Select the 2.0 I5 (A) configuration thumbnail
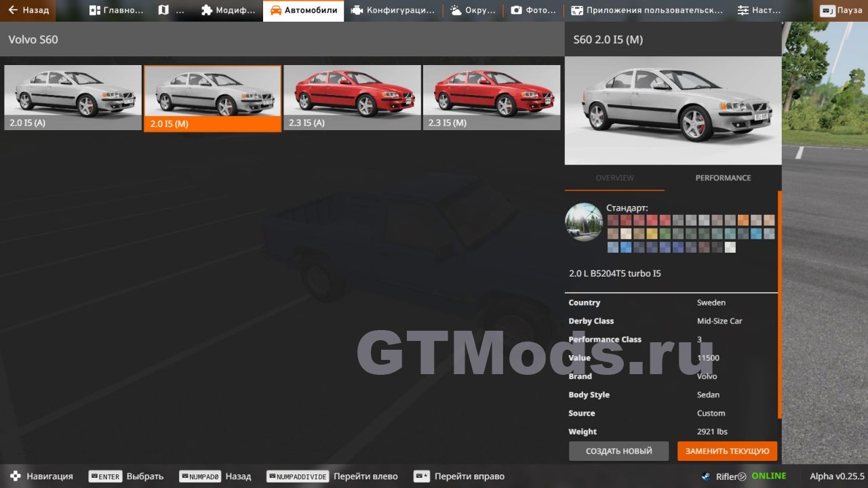Image resolution: width=868 pixels, height=488 pixels. [73, 98]
